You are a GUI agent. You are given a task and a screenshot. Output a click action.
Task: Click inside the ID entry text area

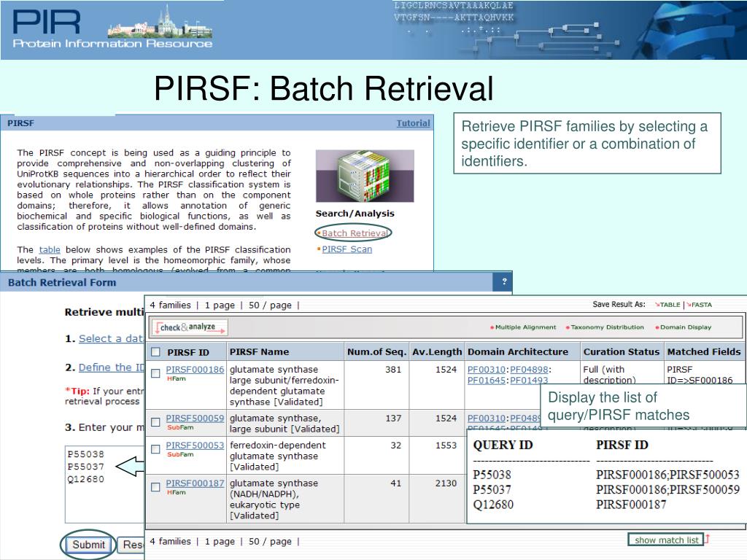coord(105,484)
